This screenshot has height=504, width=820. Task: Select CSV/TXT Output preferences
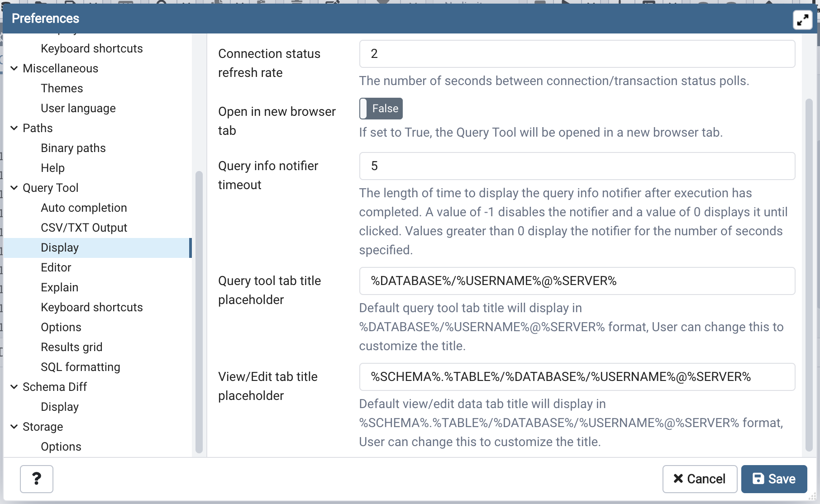point(84,228)
